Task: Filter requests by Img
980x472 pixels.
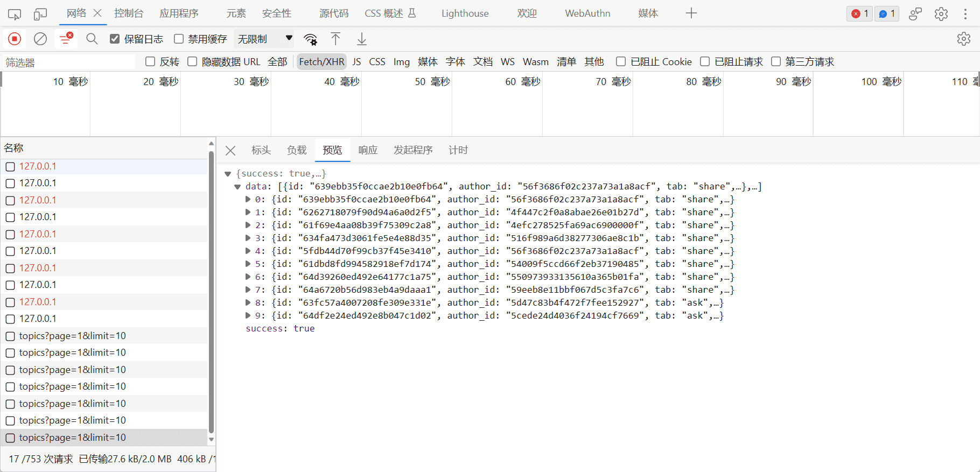Action: 401,62
